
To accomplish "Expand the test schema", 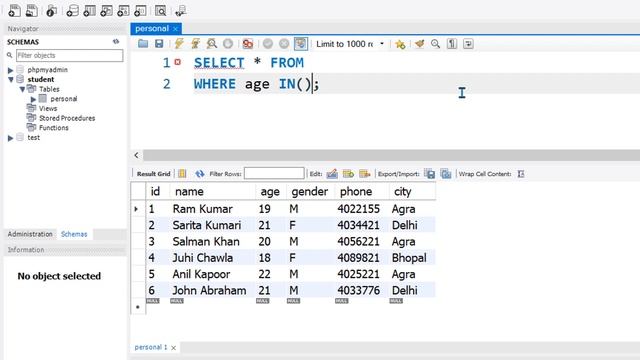I will click(x=11, y=138).
